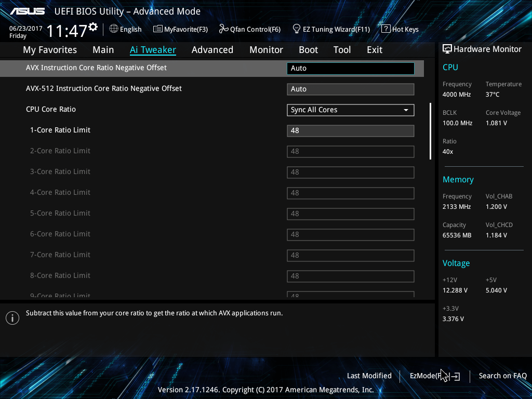The height and width of the screenshot is (399, 532).
Task: Click the BCLK 100.0 MHz reading
Action: [457, 123]
